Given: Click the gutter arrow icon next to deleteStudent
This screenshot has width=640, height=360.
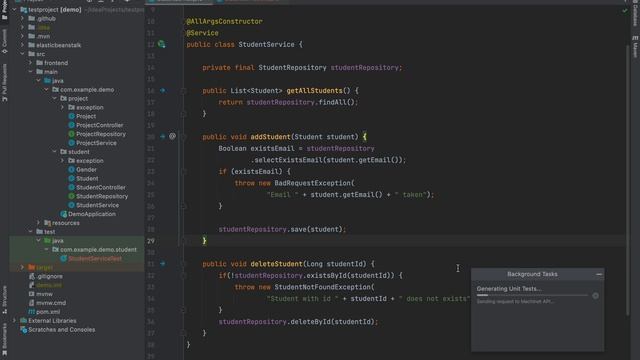Looking at the screenshot, I should point(162,264).
